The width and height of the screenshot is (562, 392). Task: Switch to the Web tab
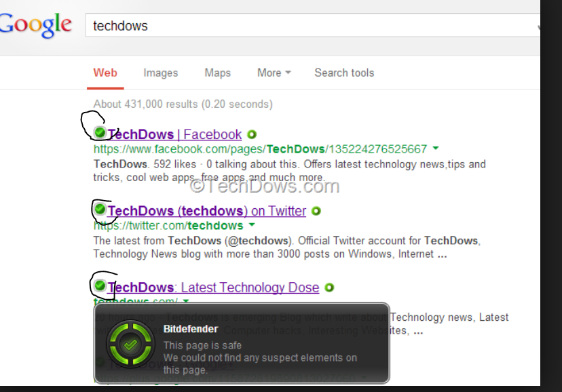pyautogui.click(x=105, y=73)
